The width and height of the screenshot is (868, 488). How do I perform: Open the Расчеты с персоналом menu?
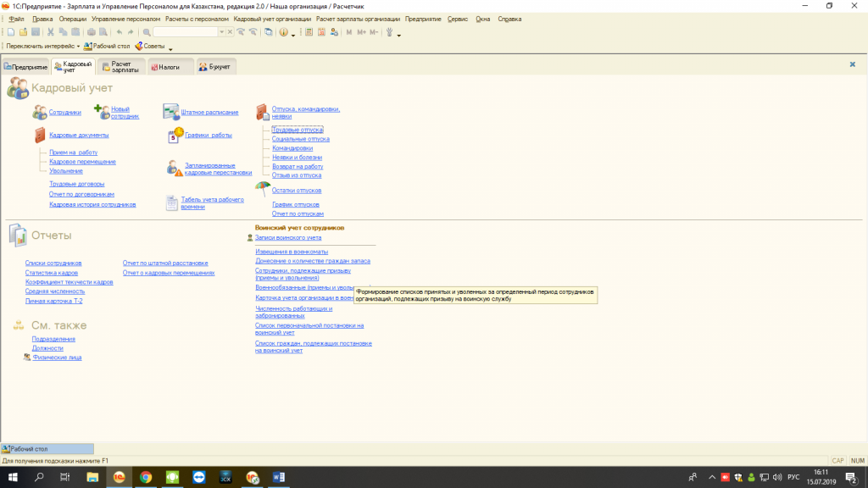click(x=198, y=19)
